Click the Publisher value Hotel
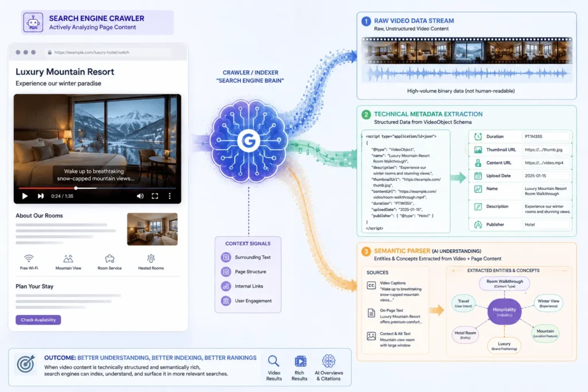Image resolution: width=588 pixels, height=392 pixels. pyautogui.click(x=529, y=225)
